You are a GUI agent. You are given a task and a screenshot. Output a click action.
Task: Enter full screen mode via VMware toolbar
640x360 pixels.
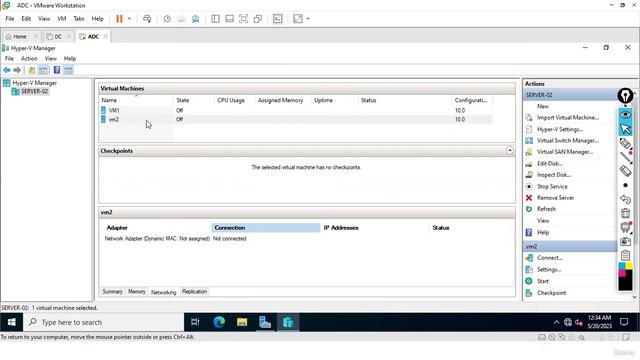[243, 19]
